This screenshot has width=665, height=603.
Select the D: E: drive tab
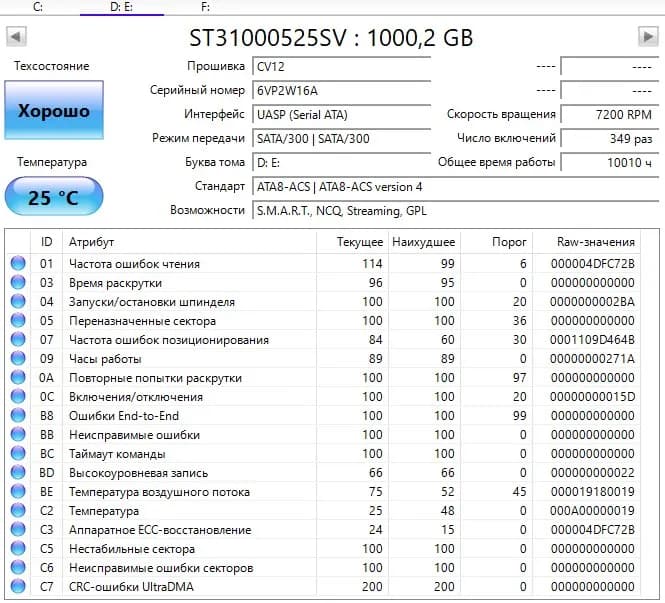pos(121,7)
